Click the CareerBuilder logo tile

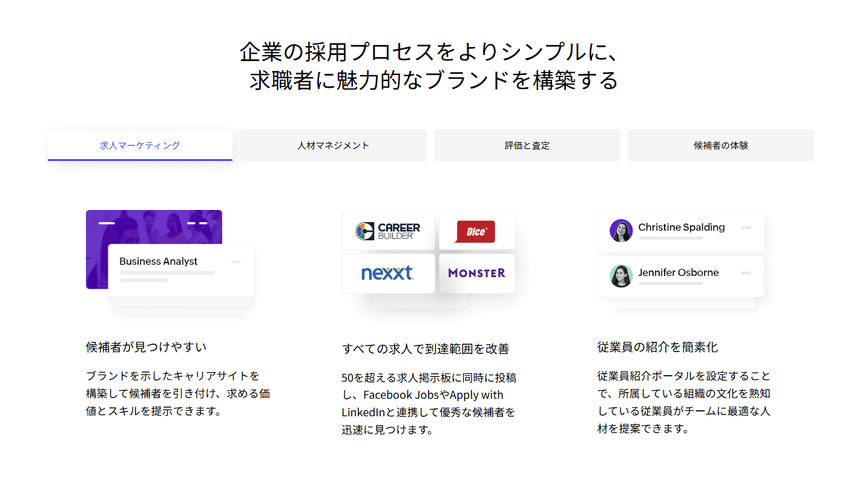(x=388, y=231)
